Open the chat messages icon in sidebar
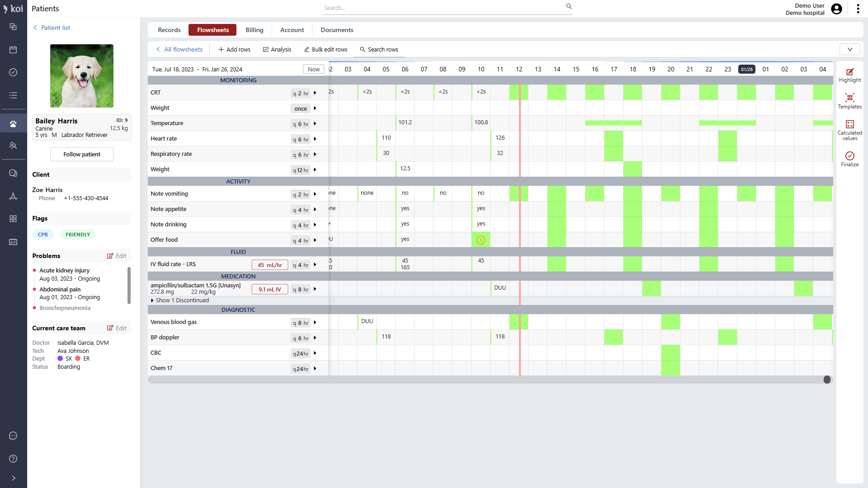 13,173
